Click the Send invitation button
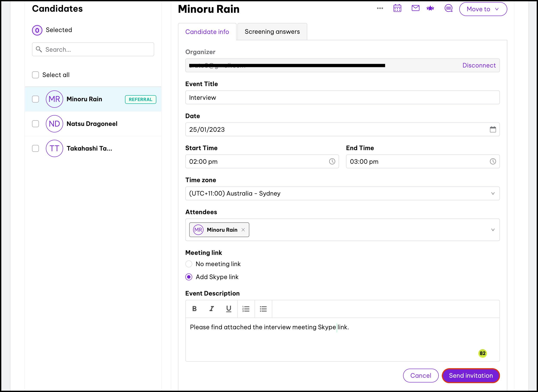This screenshot has height=392, width=538. pos(471,376)
